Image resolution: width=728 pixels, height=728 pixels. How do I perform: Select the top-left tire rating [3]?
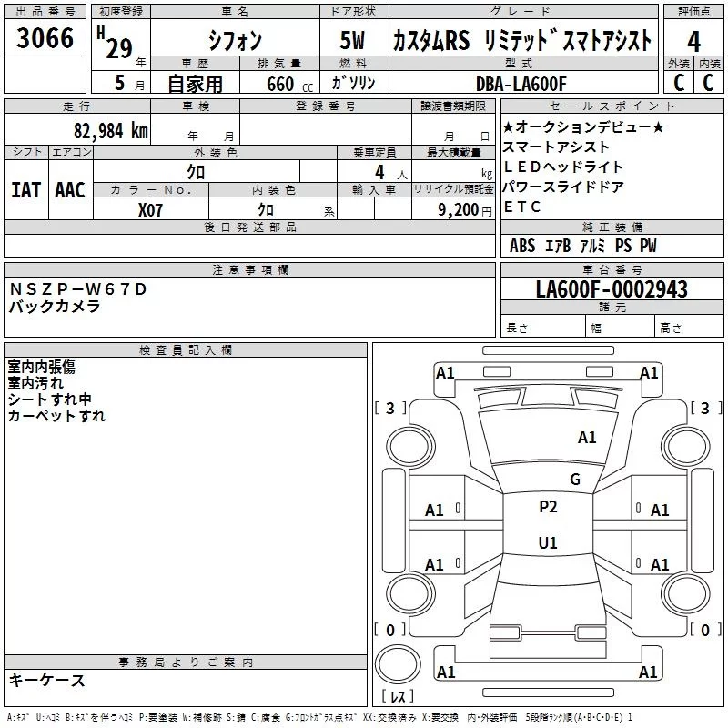pos(390,409)
